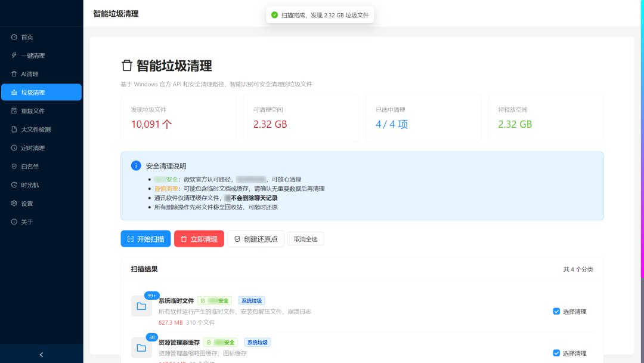Click the green checkmark icon in scan-complete toast
644x363 pixels.
pyautogui.click(x=275, y=15)
